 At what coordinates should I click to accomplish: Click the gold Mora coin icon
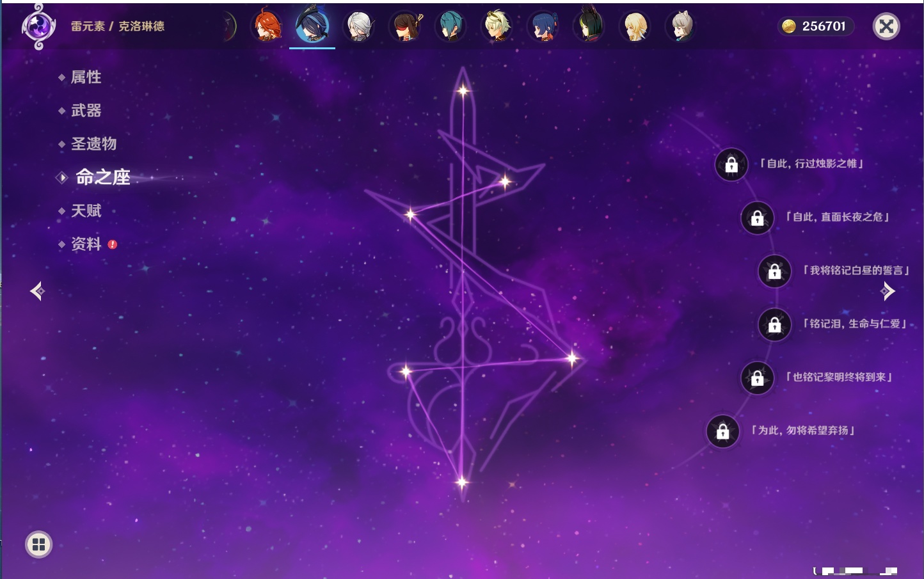coord(789,26)
